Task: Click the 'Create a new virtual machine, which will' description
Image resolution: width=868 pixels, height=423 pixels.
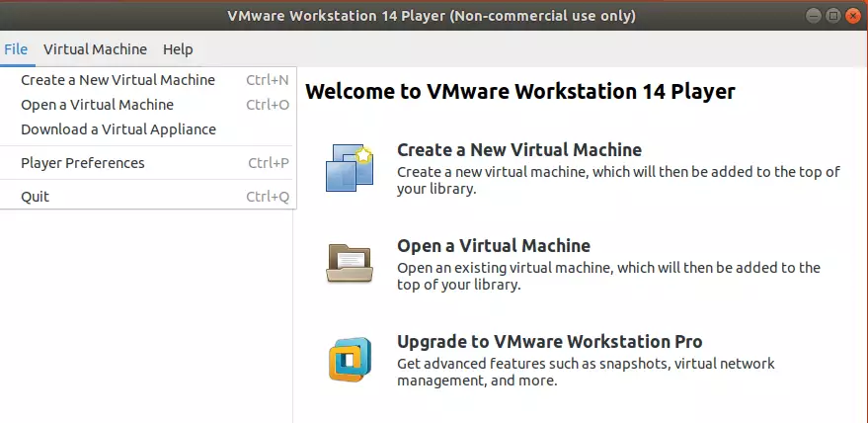Action: point(618,180)
